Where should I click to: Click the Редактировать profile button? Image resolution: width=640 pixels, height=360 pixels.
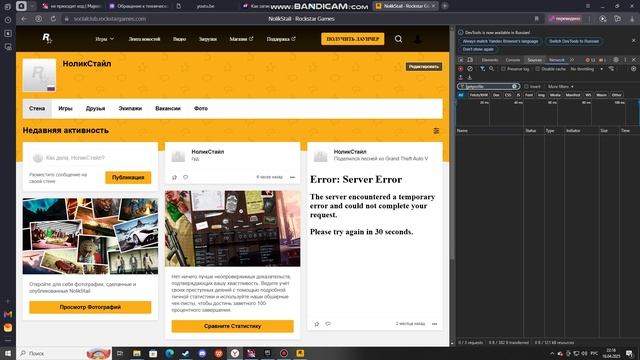pyautogui.click(x=424, y=67)
